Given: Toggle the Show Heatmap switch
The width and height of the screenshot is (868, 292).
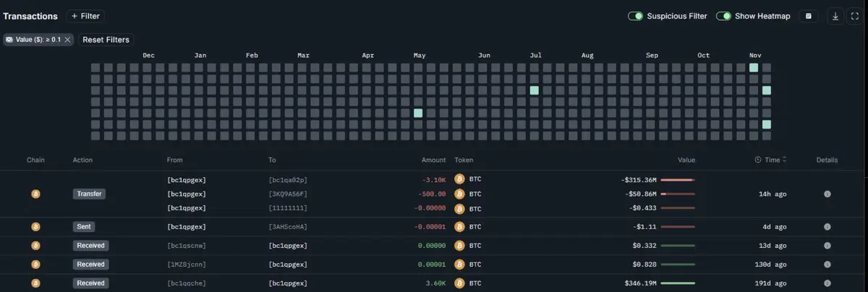Looking at the screenshot, I should point(723,16).
